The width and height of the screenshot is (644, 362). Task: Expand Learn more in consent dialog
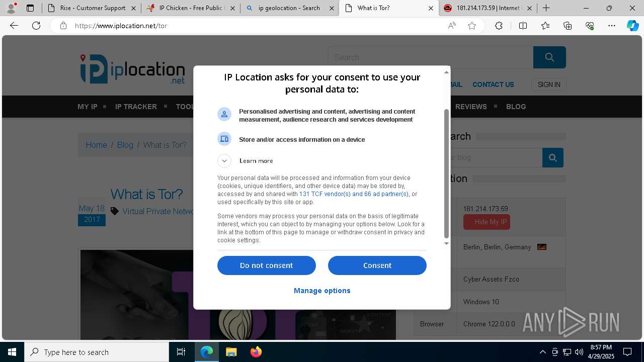pos(224,161)
